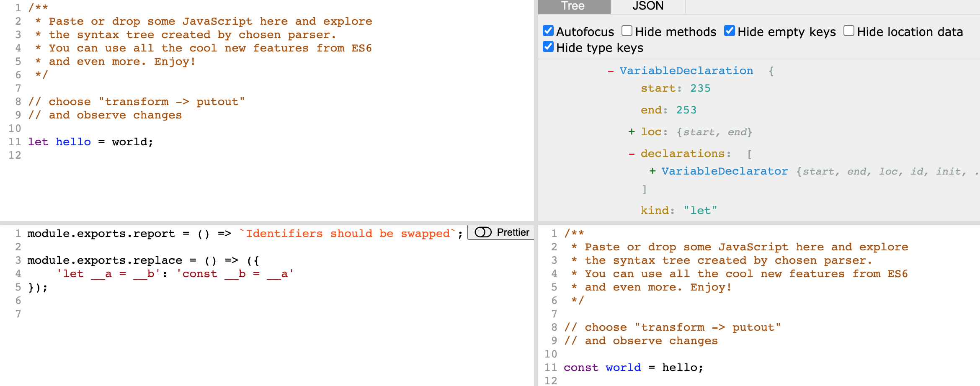This screenshot has height=386, width=980.
Task: Click 'module.exports.report' in transform editor
Action: [101, 234]
